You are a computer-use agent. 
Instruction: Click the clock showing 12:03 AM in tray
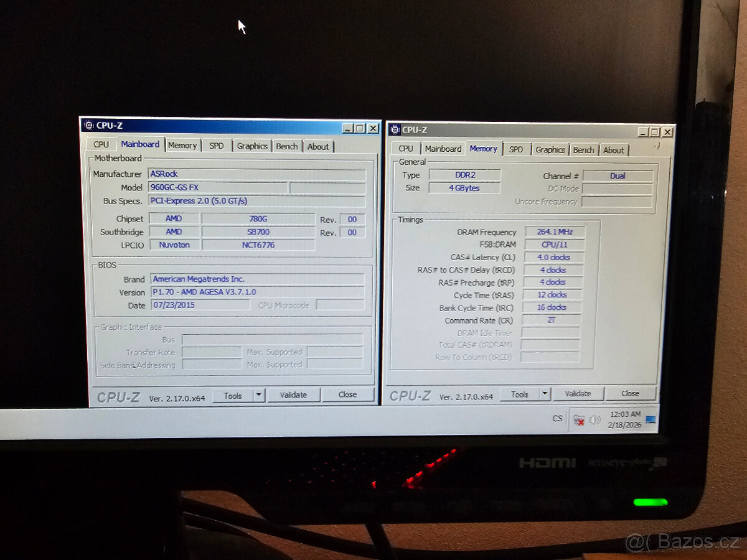[x=624, y=418]
